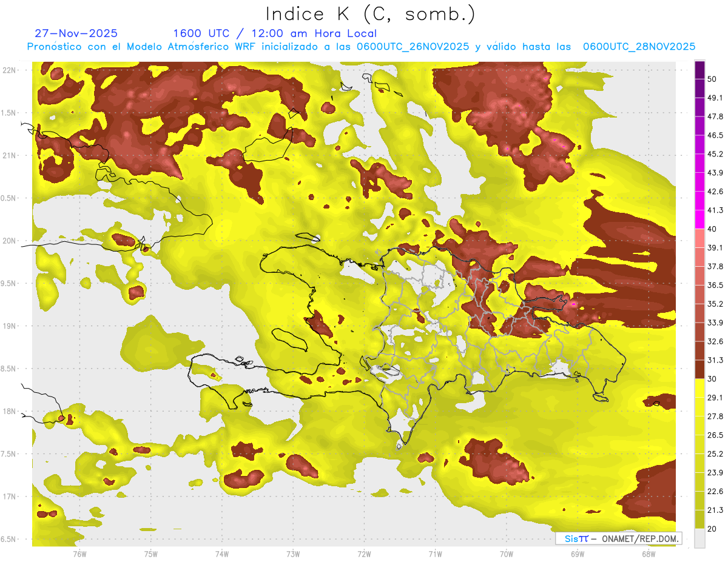The image size is (728, 562).
Task: Pick the bright yellow colorbar swatch beside 29.1
Action: click(x=699, y=388)
